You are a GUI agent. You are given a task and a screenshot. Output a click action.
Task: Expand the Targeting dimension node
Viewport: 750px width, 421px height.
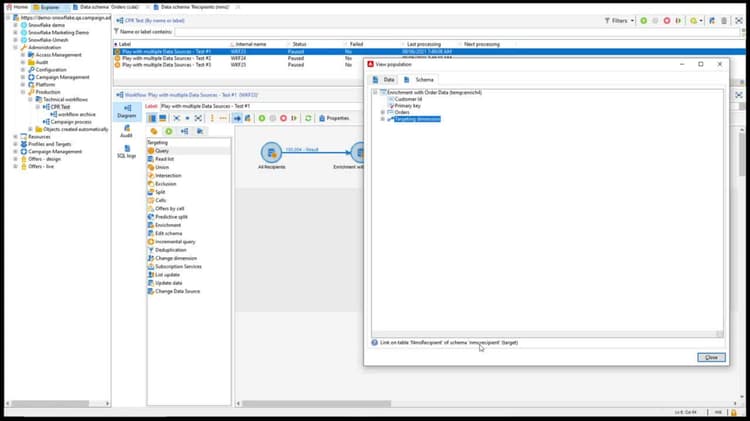pos(383,119)
